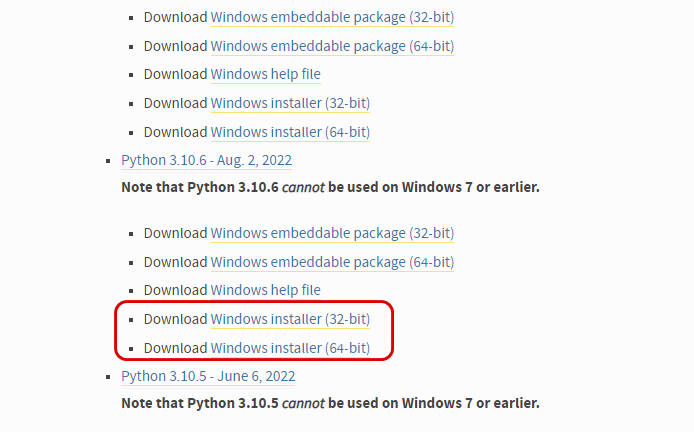Select embeddable package (32-bit) link at top of list
The height and width of the screenshot is (432, 694).
(x=332, y=17)
